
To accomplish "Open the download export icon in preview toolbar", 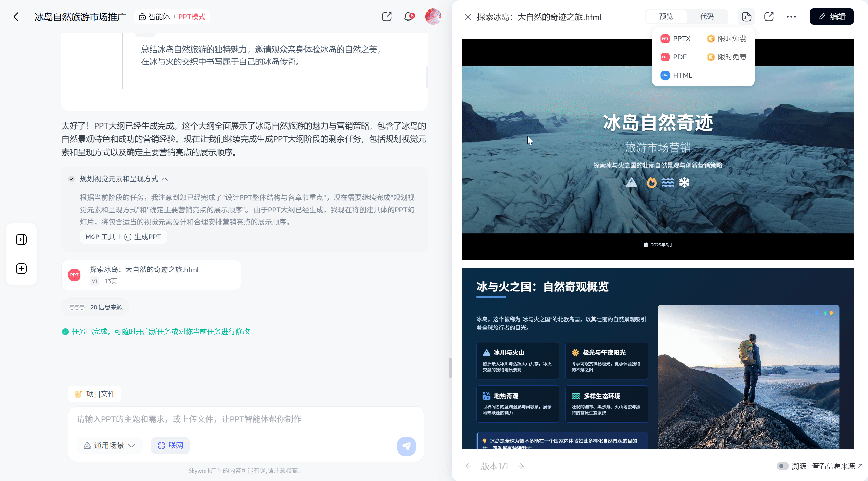I will (746, 16).
